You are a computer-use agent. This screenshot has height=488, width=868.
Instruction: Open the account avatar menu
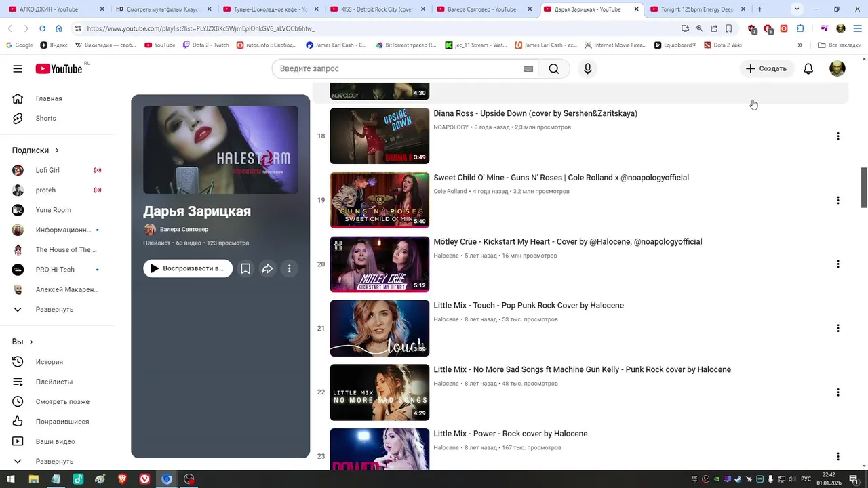837,68
